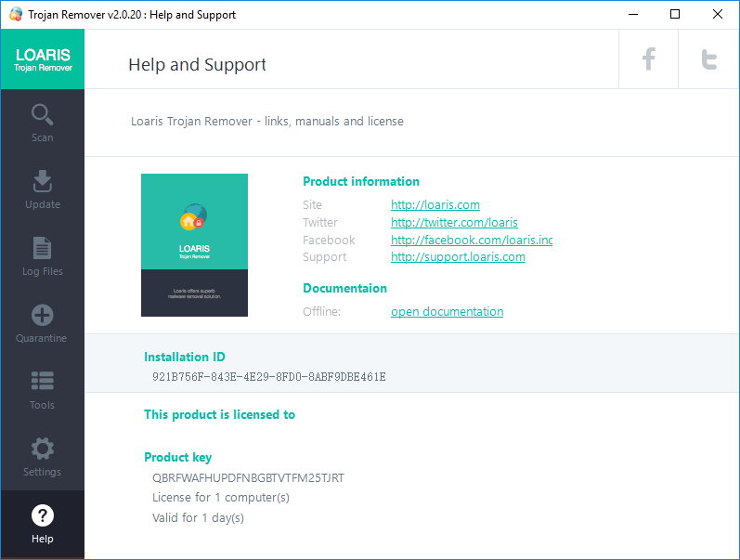Open the http://support.loaris.com link
Screen dimensions: 740x560
click(458, 257)
